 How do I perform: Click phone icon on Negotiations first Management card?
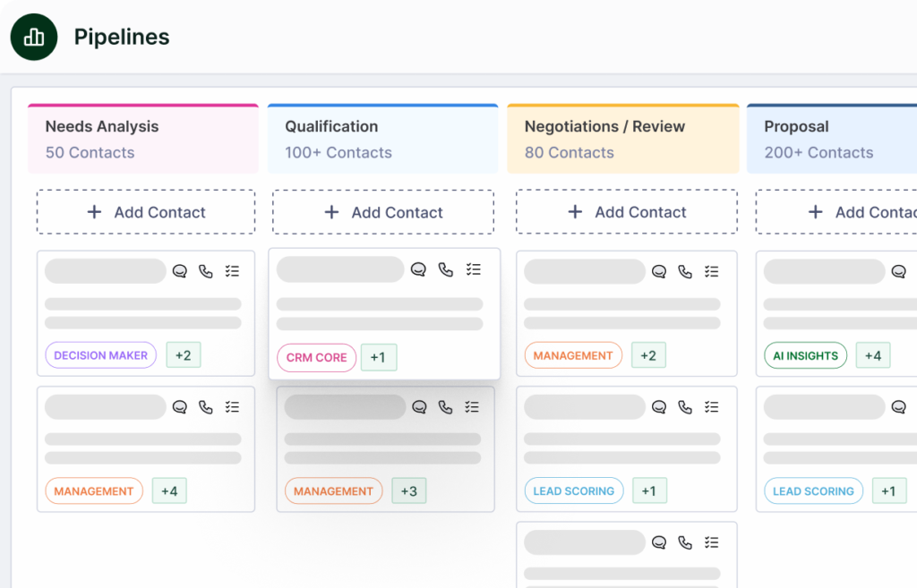coord(685,271)
